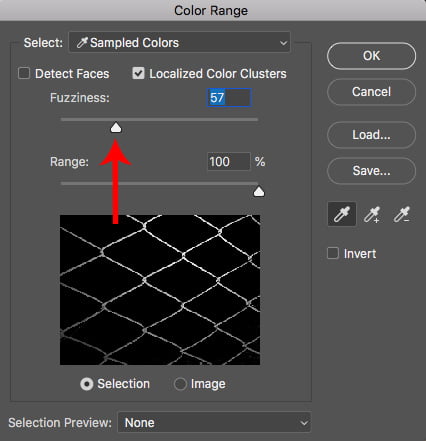Image resolution: width=426 pixels, height=441 pixels.
Task: Click the Range percentage field showing 100
Action: pos(228,162)
